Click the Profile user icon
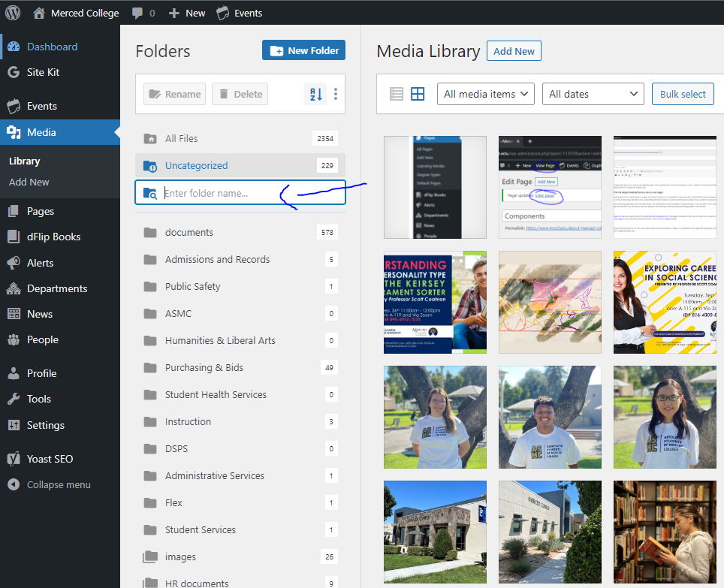724x588 pixels. (x=14, y=373)
